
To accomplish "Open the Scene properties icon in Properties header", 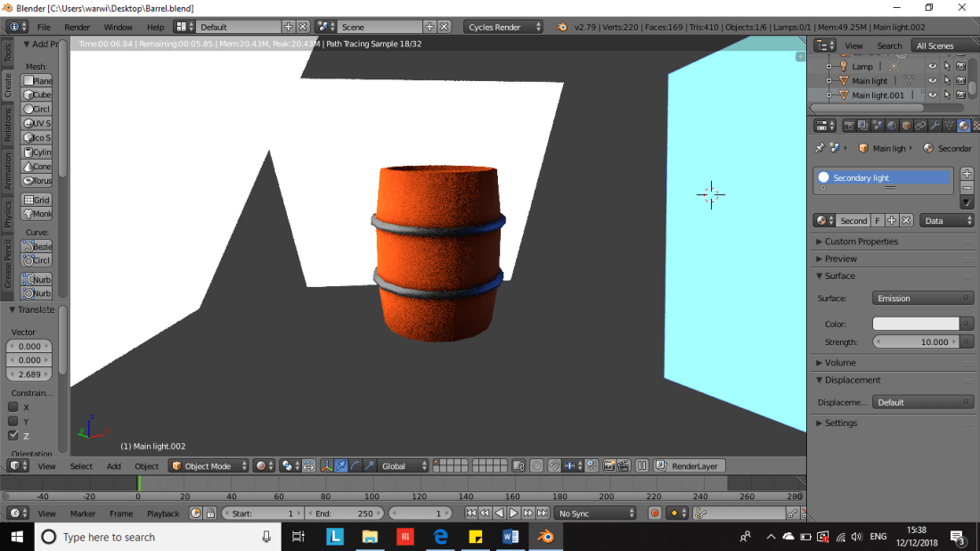I will point(877,126).
